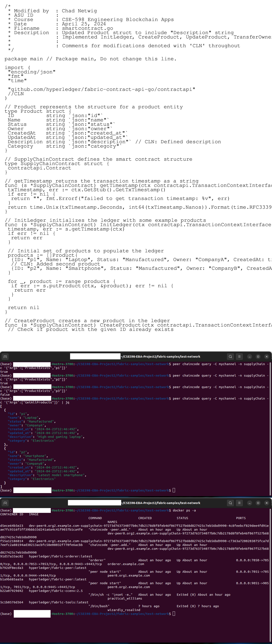Open new tab in upper terminal window
Image resolution: width=272 pixels, height=644 pixels.
pyautogui.click(x=5, y=356)
